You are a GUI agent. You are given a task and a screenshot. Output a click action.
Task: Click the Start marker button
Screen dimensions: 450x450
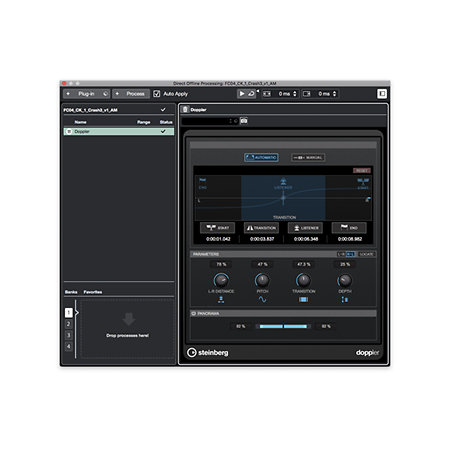click(x=217, y=228)
